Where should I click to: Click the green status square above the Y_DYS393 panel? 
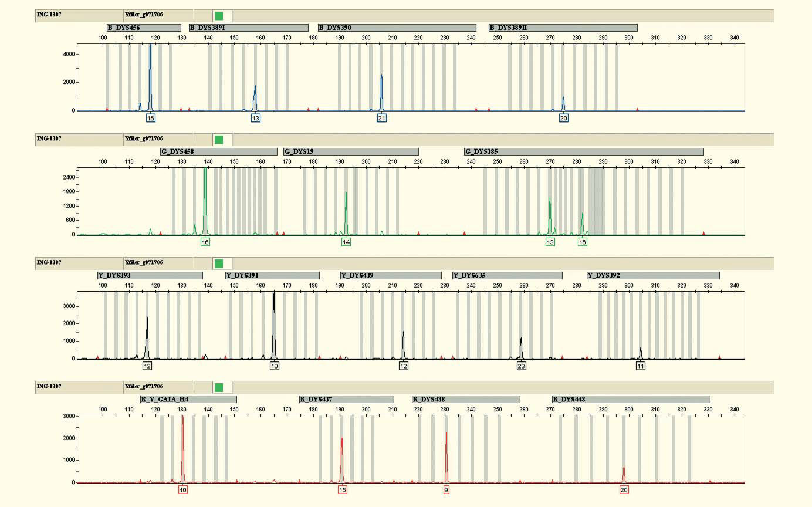point(219,263)
